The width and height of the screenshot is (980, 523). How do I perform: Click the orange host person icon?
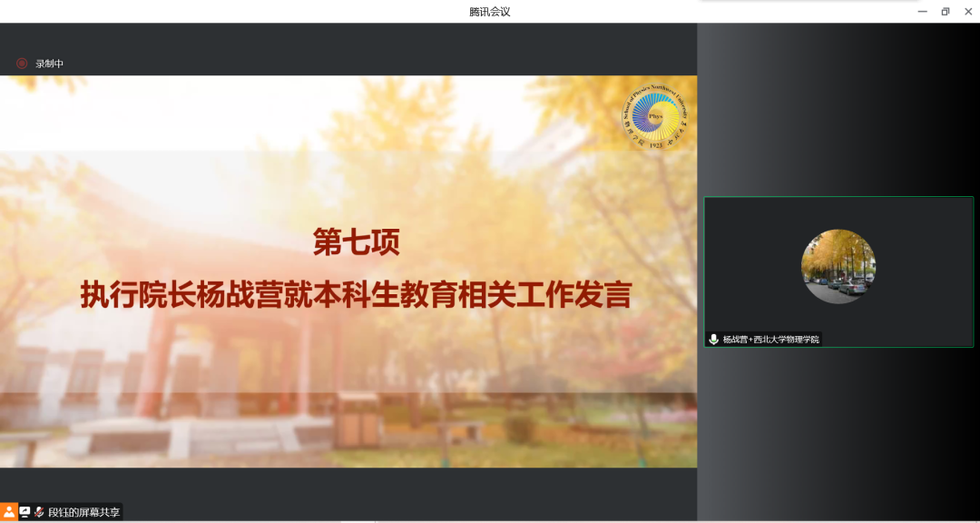pos(8,512)
